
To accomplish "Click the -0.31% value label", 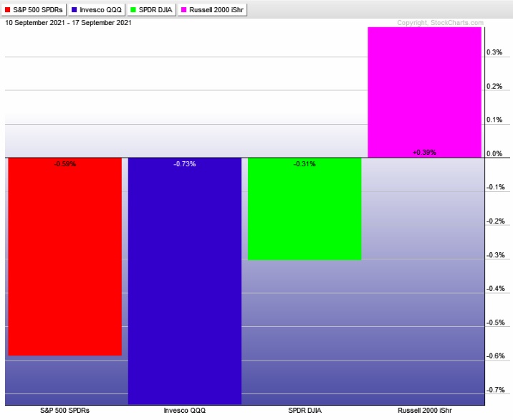I will [x=305, y=164].
